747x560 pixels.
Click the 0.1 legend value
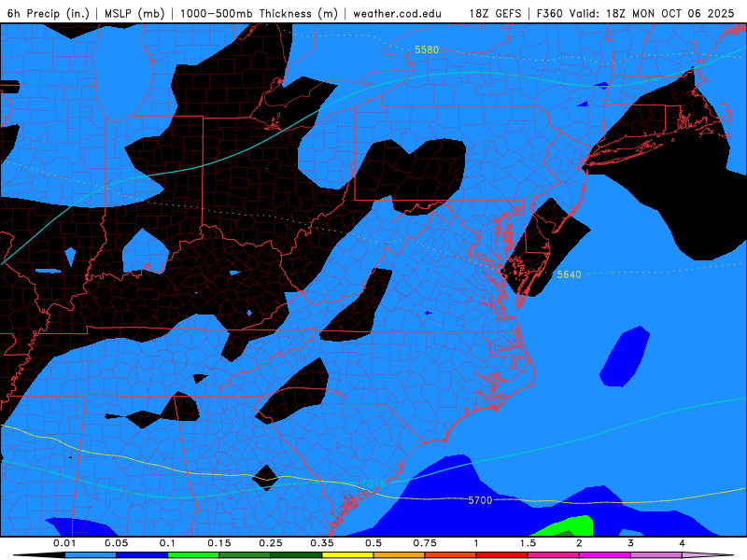(x=167, y=543)
